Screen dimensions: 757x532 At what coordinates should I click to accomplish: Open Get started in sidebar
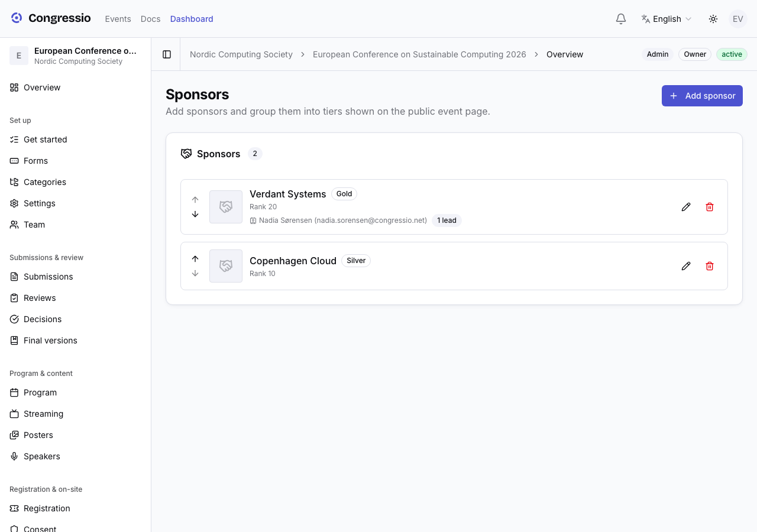pyautogui.click(x=76, y=140)
